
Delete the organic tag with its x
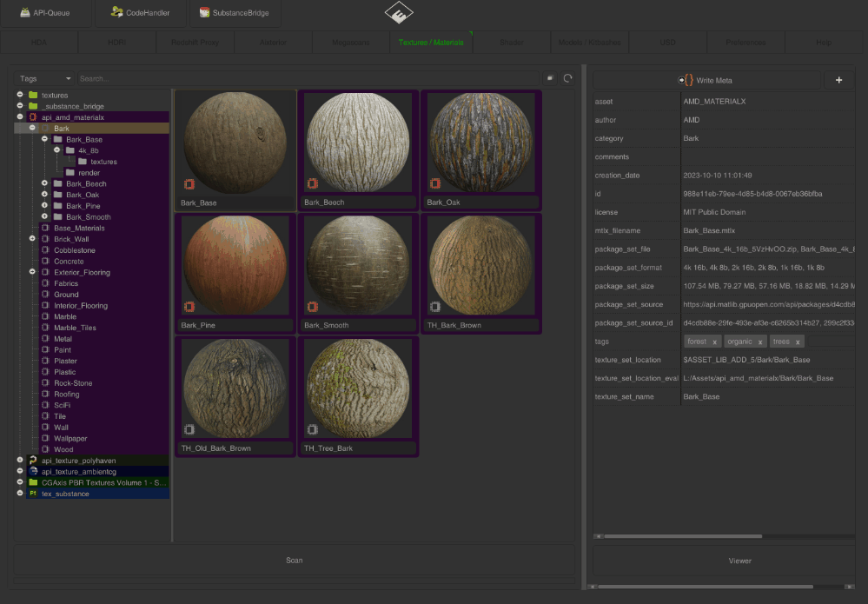[760, 342]
